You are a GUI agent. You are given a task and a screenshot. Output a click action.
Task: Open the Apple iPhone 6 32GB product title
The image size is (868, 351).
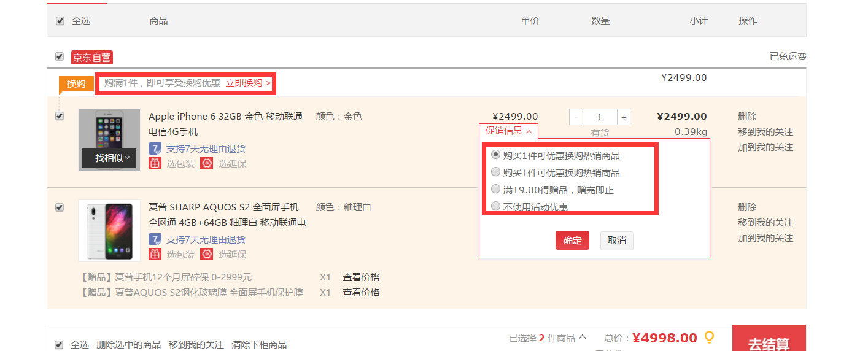click(x=226, y=124)
